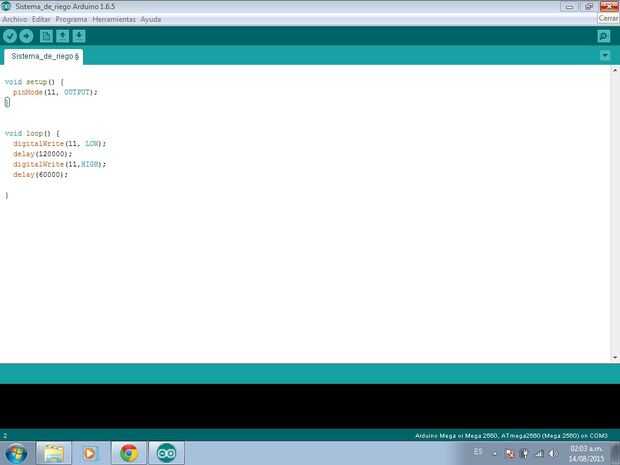The image size is (620, 465).
Task: Switch to Arduino taskbar icon
Action: [x=166, y=453]
